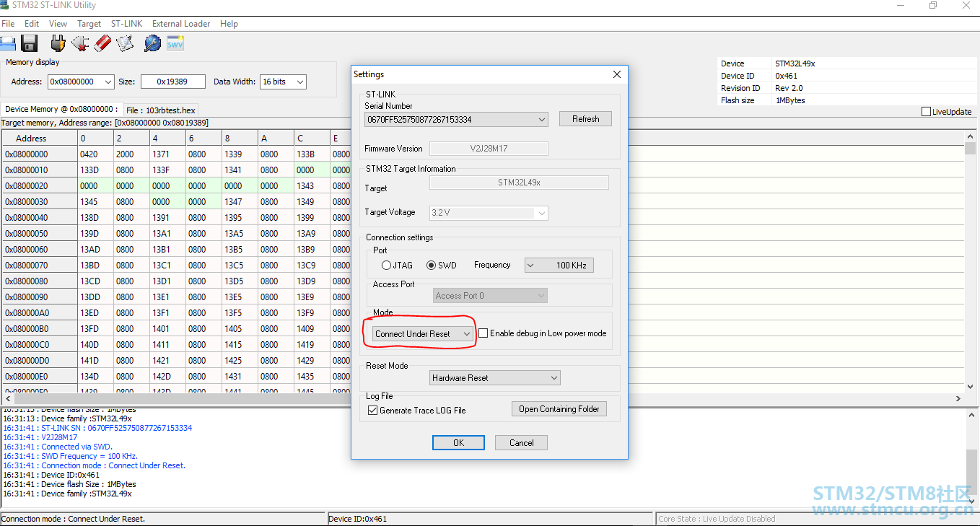Click the right arrow of memory table scrollbar

959,398
